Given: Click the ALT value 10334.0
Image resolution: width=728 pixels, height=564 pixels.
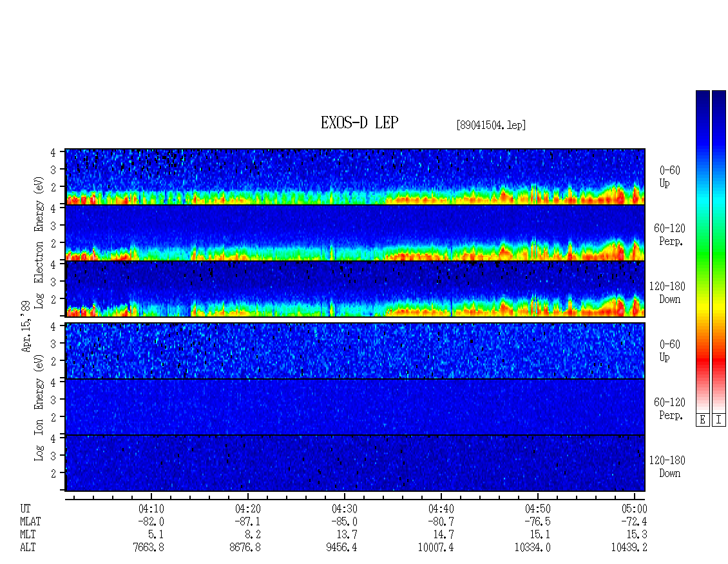Looking at the screenshot, I should coord(533,548).
